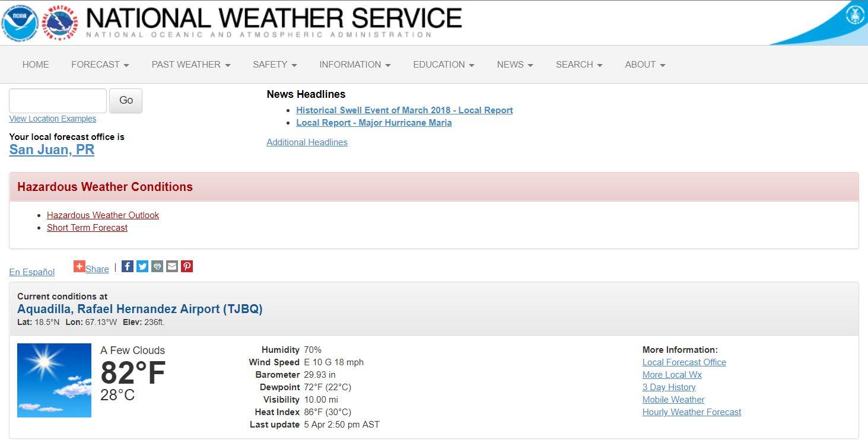Share the page on Facebook
The image size is (868, 440).
click(128, 266)
